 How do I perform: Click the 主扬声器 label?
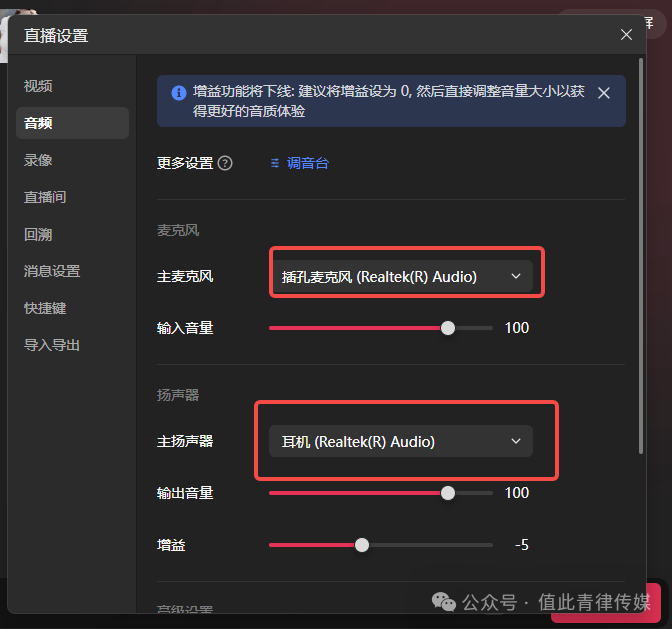tap(185, 441)
